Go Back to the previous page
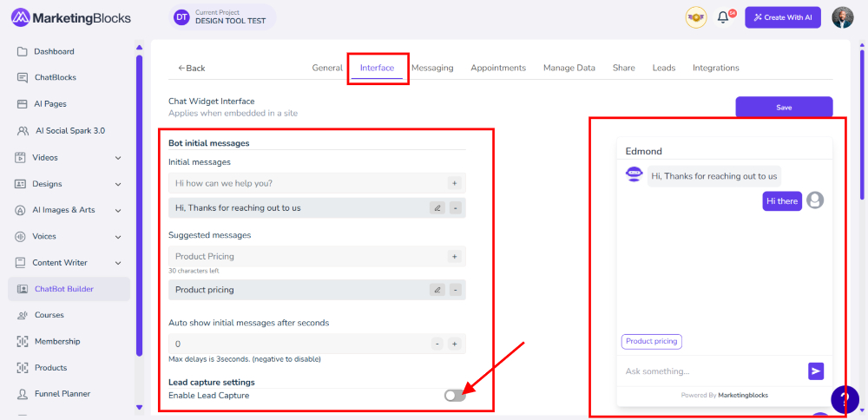Image resolution: width=868 pixels, height=420 pixels. [192, 68]
